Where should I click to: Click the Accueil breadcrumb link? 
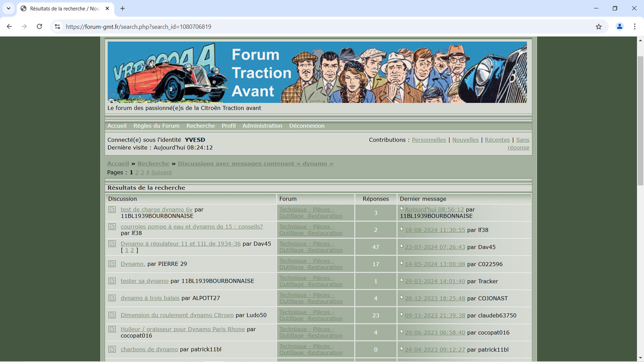pyautogui.click(x=118, y=163)
